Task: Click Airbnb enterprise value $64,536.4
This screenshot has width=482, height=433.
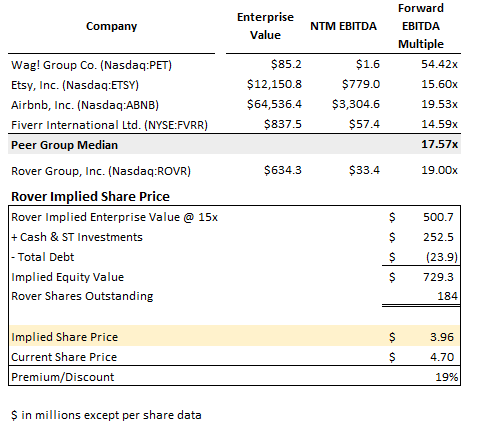Action: [x=274, y=104]
